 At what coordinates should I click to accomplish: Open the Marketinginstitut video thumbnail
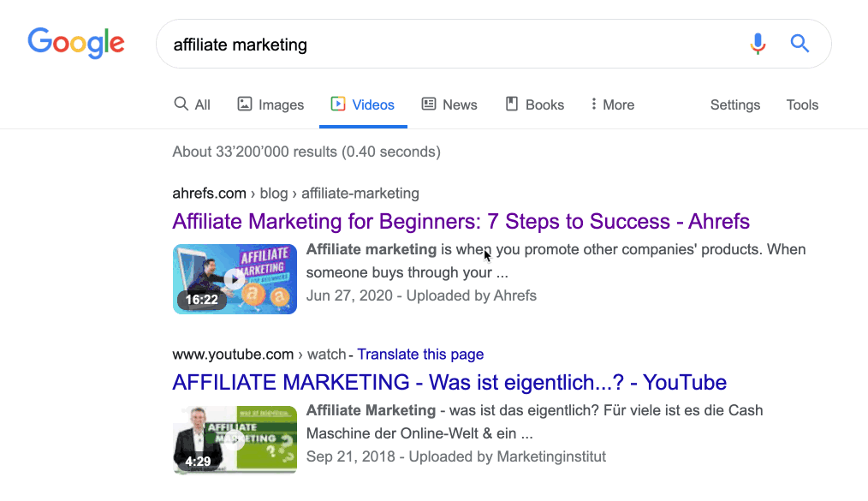(235, 439)
